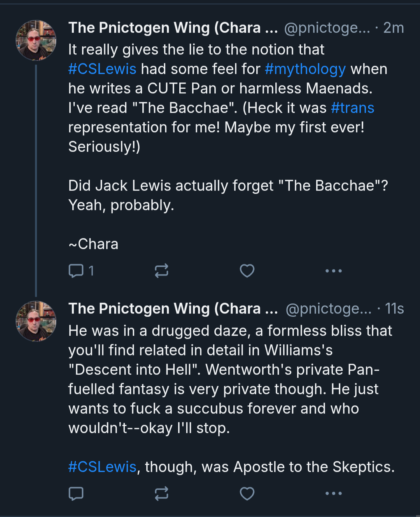Boost the first post about The Bacchae

161,271
